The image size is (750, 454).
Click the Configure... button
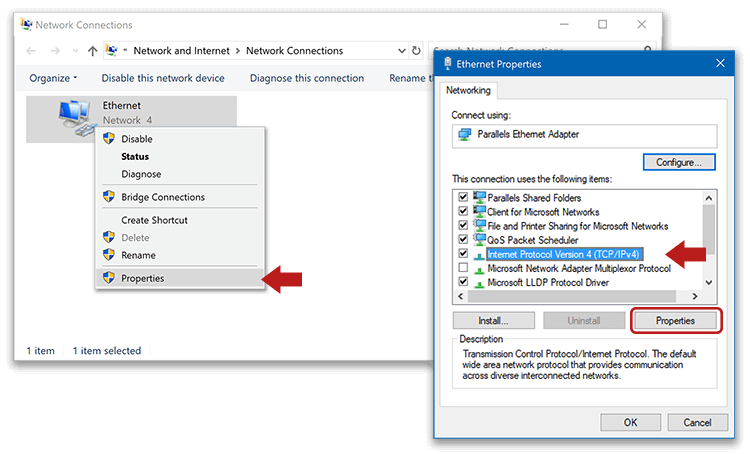coord(679,162)
